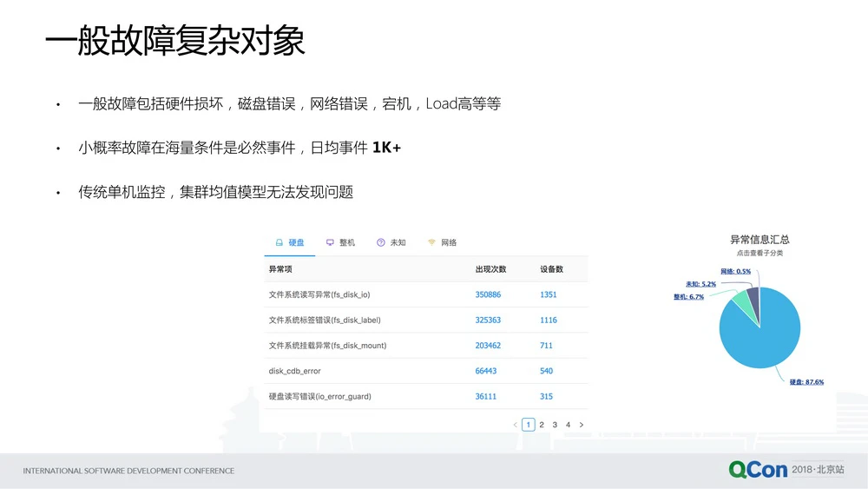Click the 异常信息汇总 chart title
This screenshot has height=489, width=868.
tap(759, 240)
